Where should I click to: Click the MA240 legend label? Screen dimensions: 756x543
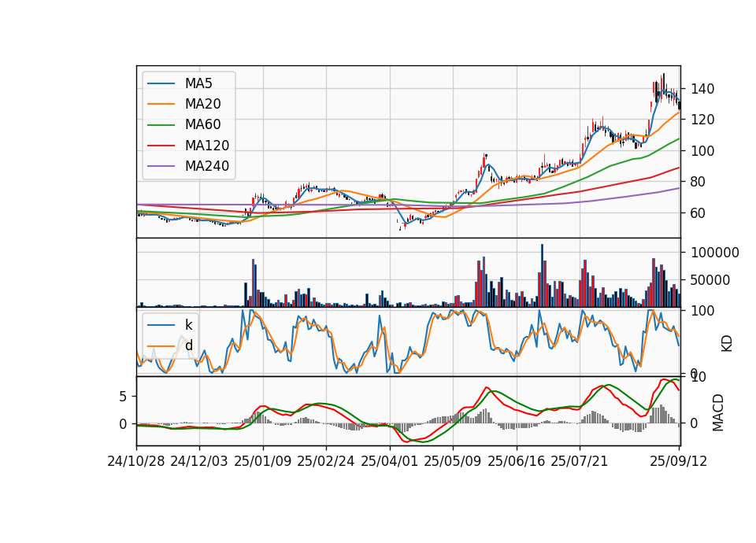click(x=207, y=166)
